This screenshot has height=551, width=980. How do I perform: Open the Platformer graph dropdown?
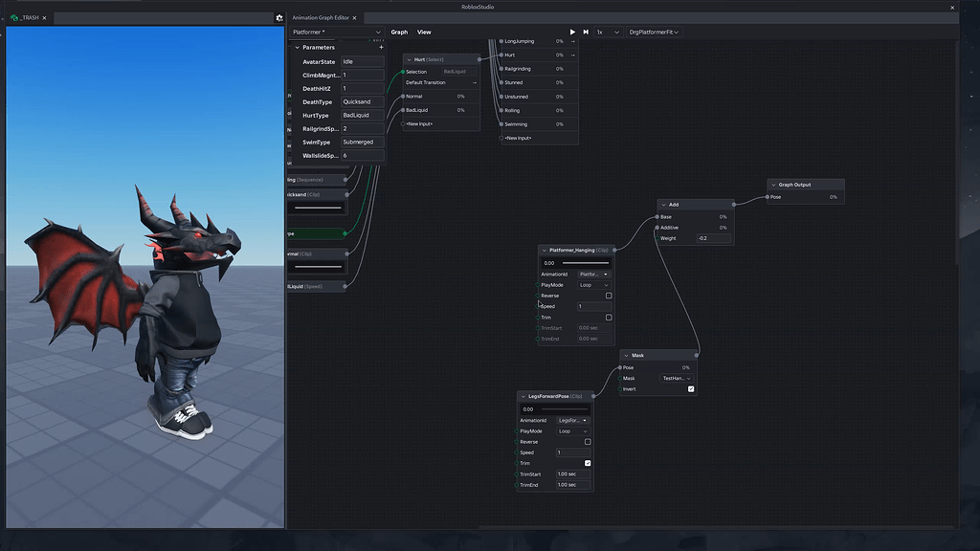(x=337, y=32)
